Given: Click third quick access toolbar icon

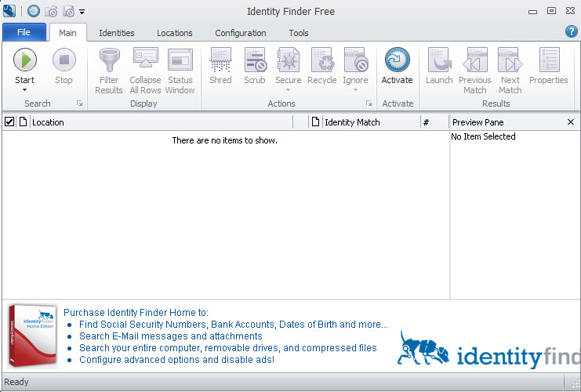Looking at the screenshot, I should [68, 12].
